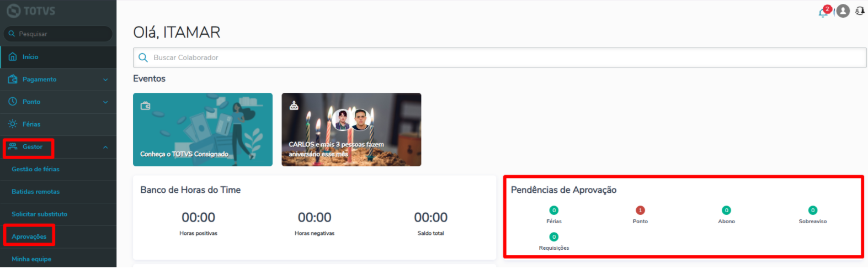Open Aprovações submenu
Image resolution: width=868 pixels, height=268 pixels.
(x=58, y=237)
